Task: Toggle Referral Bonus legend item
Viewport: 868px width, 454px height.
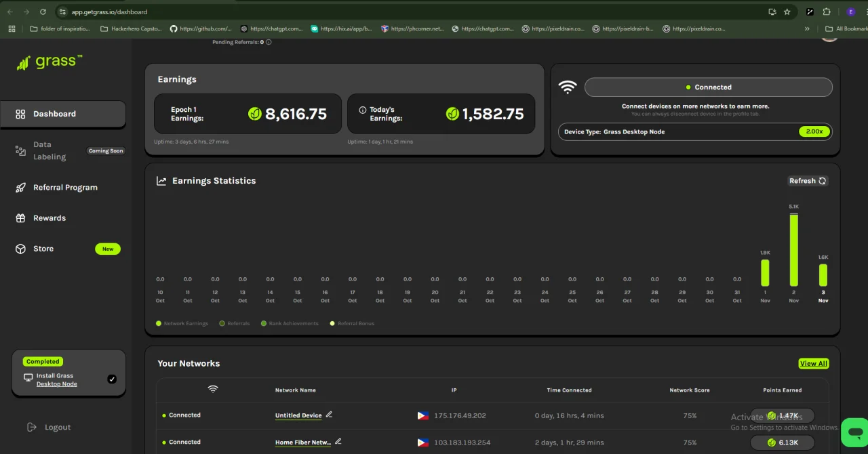Action: point(352,323)
